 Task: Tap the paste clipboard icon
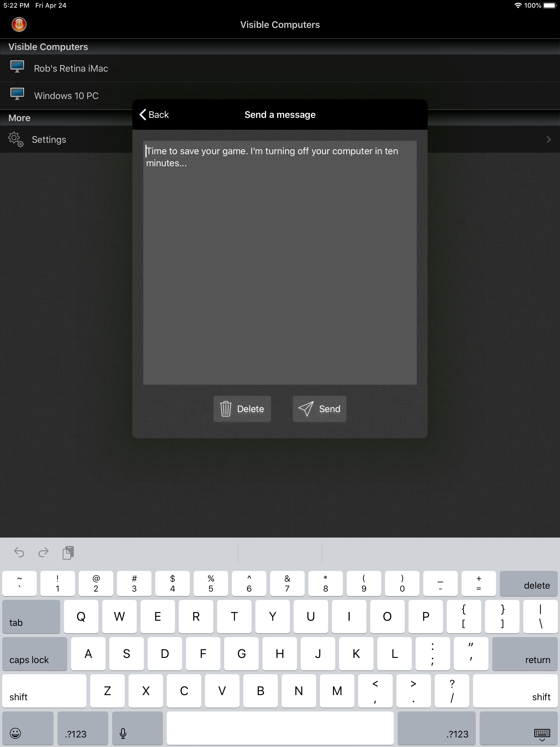click(68, 553)
